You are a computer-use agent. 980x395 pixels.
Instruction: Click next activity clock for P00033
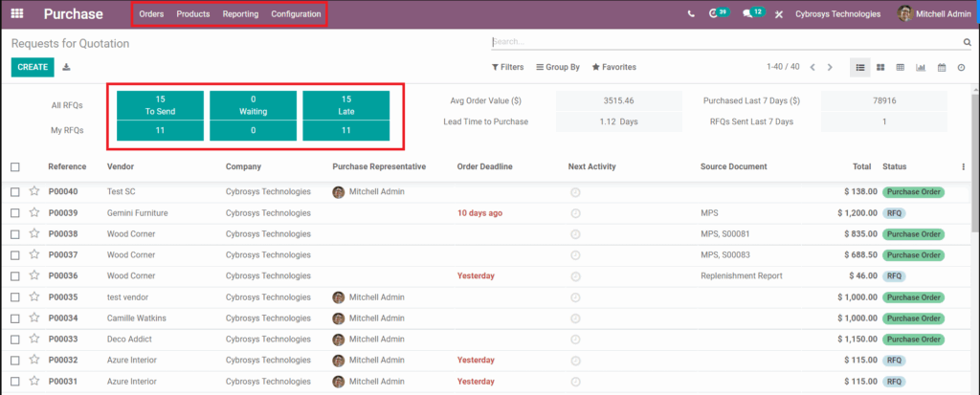575,340
